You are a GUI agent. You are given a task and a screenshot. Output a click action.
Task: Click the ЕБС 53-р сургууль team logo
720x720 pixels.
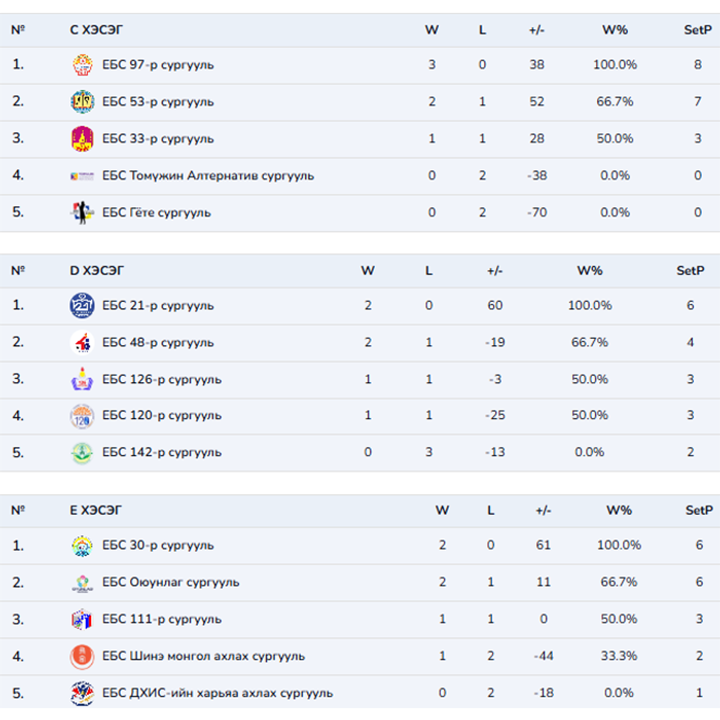click(82, 102)
